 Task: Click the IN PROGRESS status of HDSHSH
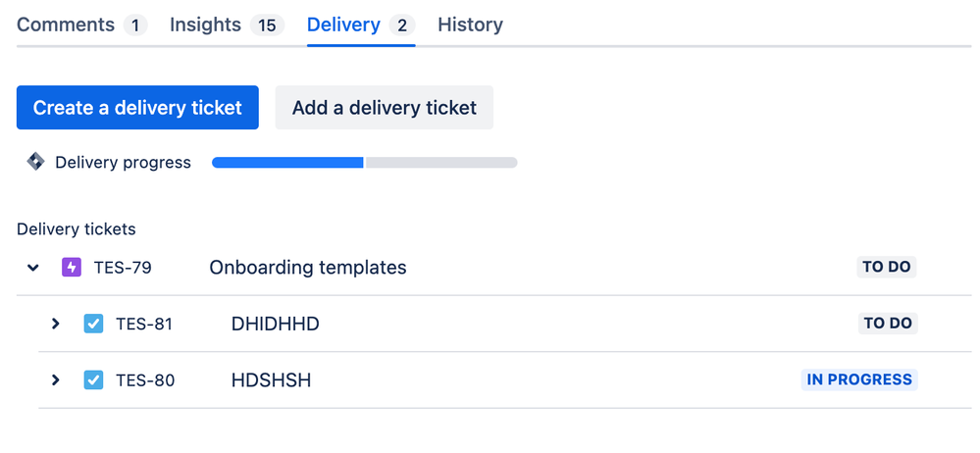(x=858, y=379)
